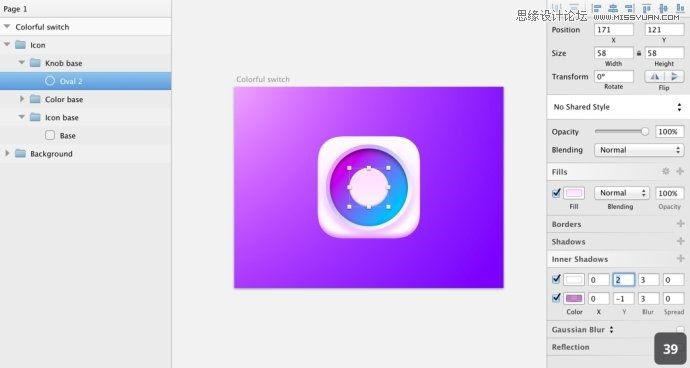
Task: Click the Knob base folder icon
Action: pos(35,63)
